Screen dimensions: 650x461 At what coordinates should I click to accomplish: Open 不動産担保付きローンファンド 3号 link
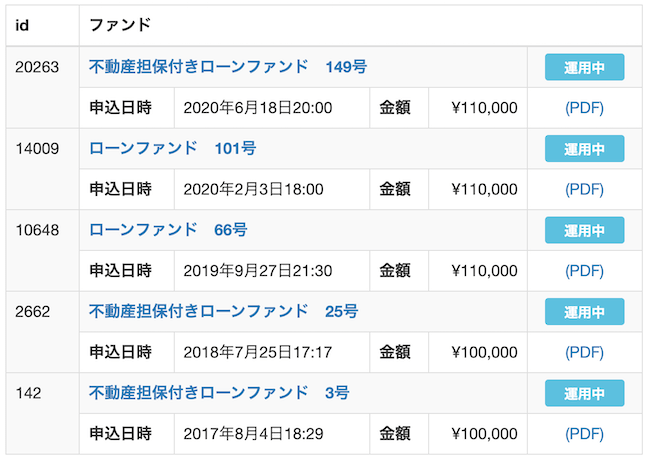[x=219, y=393]
